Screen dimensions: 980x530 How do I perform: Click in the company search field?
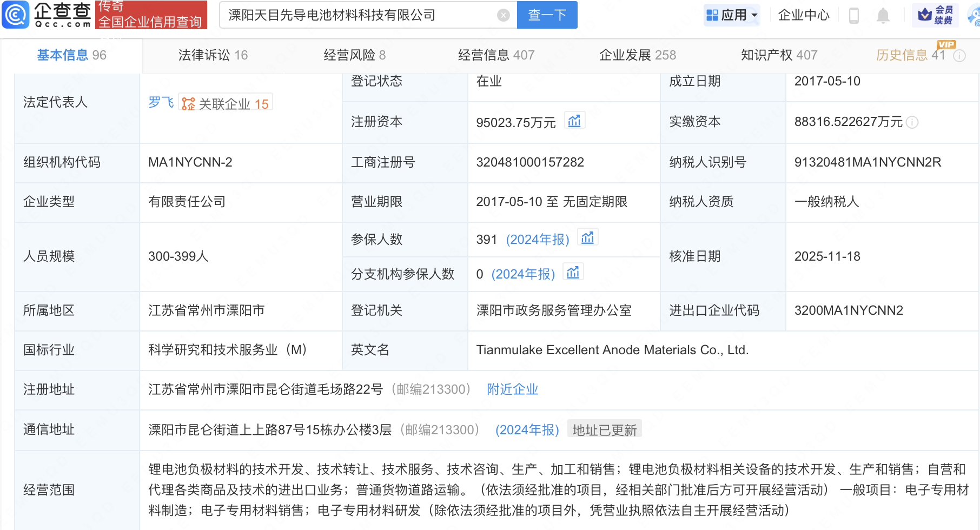coord(357,15)
